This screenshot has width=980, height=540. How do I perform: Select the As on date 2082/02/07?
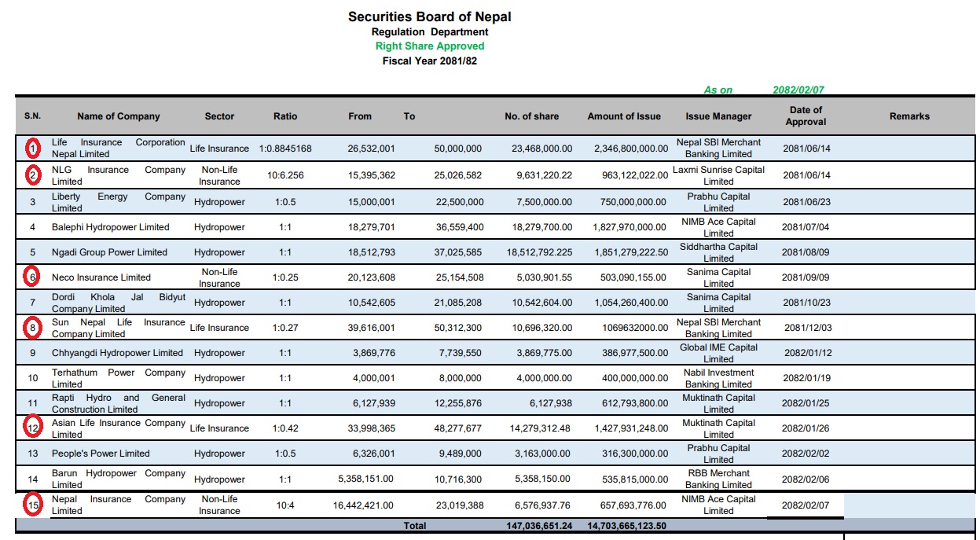pyautogui.click(x=798, y=90)
